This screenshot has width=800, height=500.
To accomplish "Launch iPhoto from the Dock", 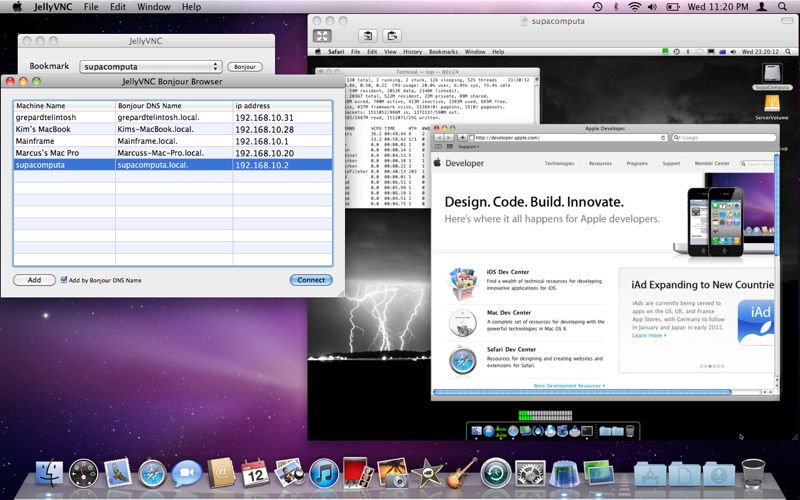I will coord(392,472).
